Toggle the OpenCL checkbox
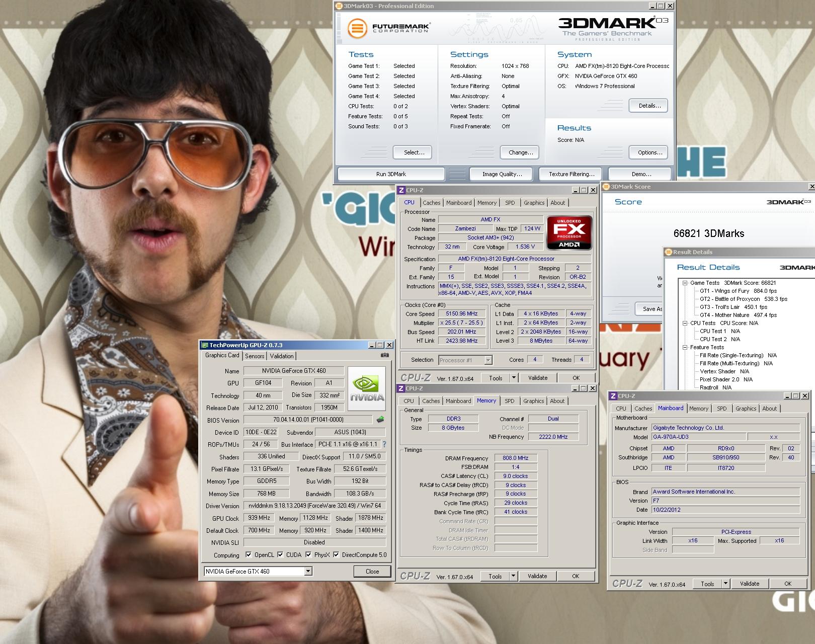815x644 pixels. point(249,555)
